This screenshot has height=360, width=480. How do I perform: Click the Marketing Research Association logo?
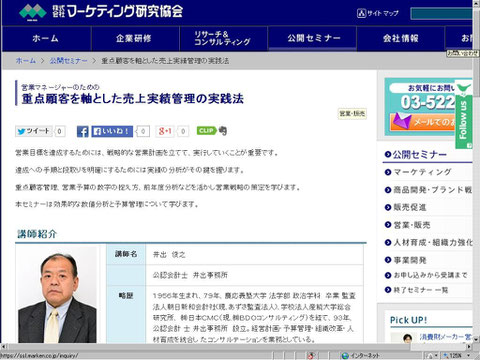(x=101, y=12)
